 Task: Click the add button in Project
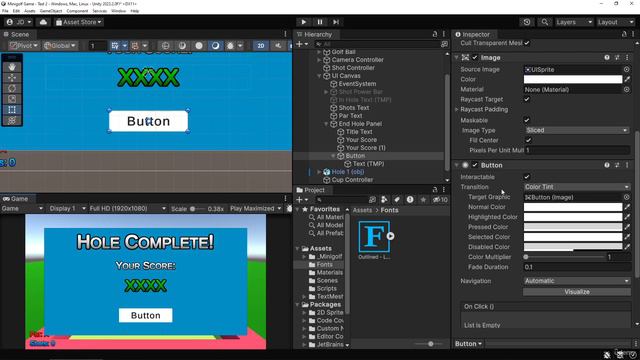pyautogui.click(x=302, y=200)
